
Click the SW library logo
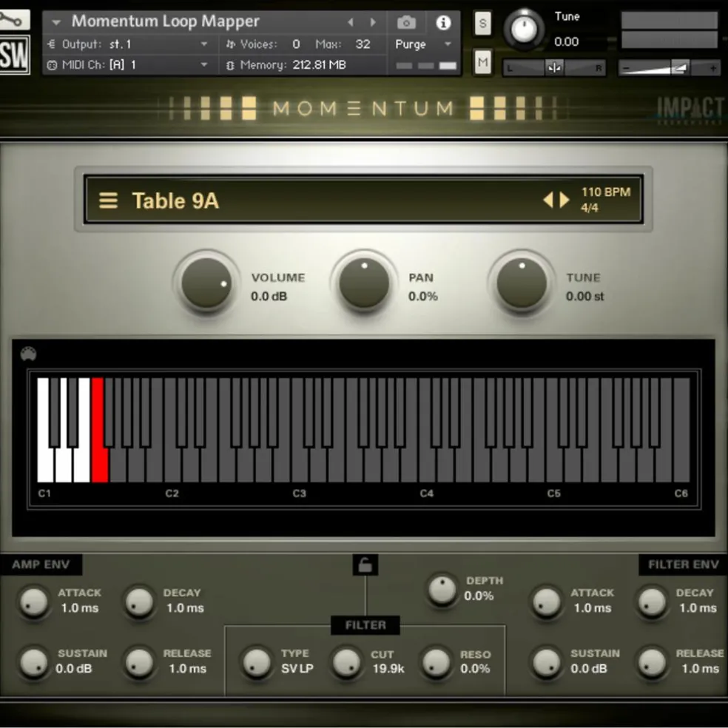tap(14, 55)
